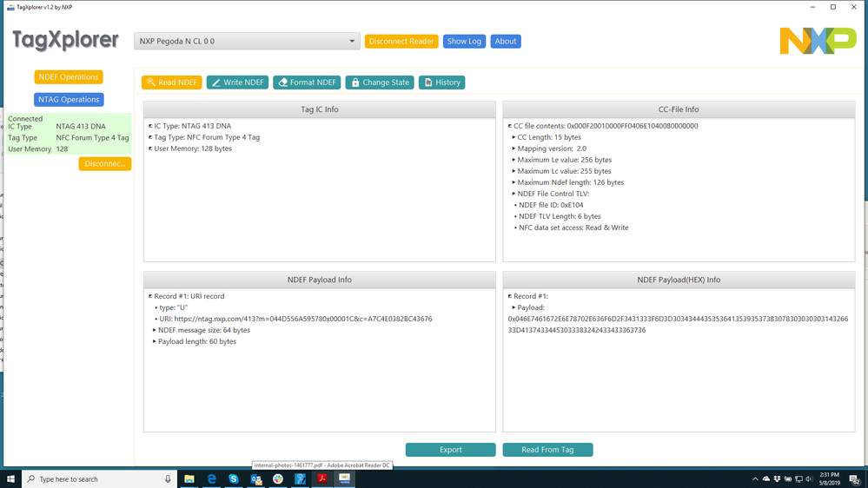Screen dimensions: 868x488
Task: Collapse Record #1: URI record node
Action: (150, 297)
